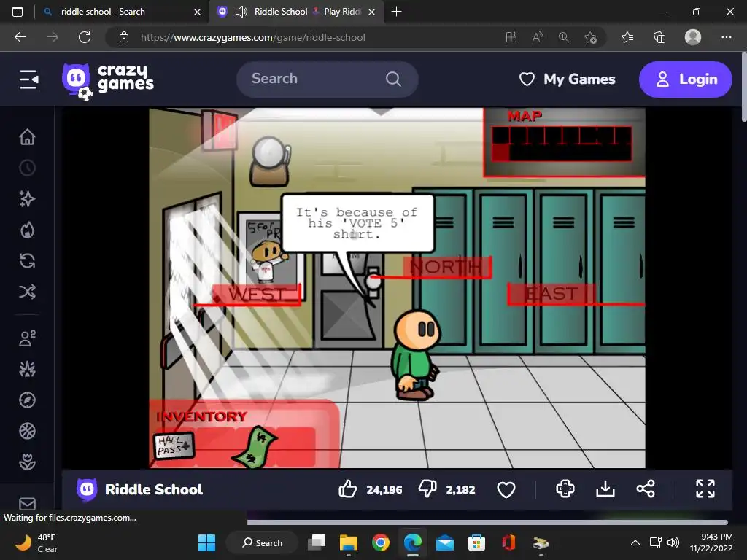Open the Action category burst icon

tap(27, 369)
